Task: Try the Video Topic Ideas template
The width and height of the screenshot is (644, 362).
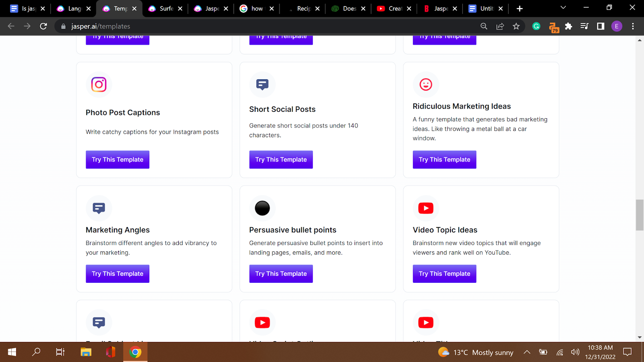Action: (x=444, y=274)
